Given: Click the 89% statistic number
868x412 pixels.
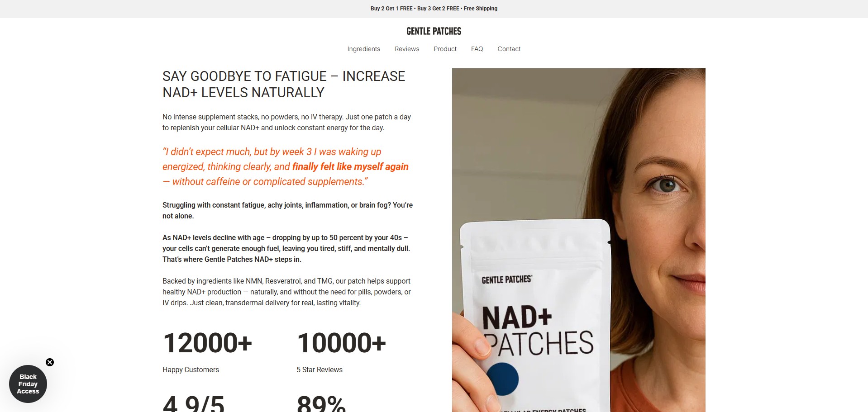Looking at the screenshot, I should 321,403.
